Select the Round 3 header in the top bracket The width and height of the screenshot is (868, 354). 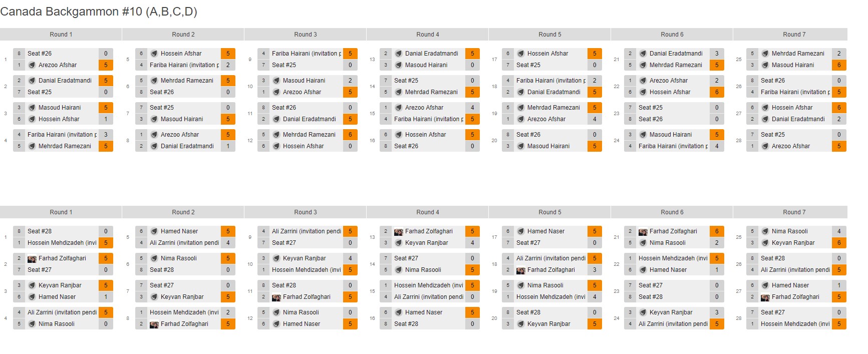click(x=306, y=35)
